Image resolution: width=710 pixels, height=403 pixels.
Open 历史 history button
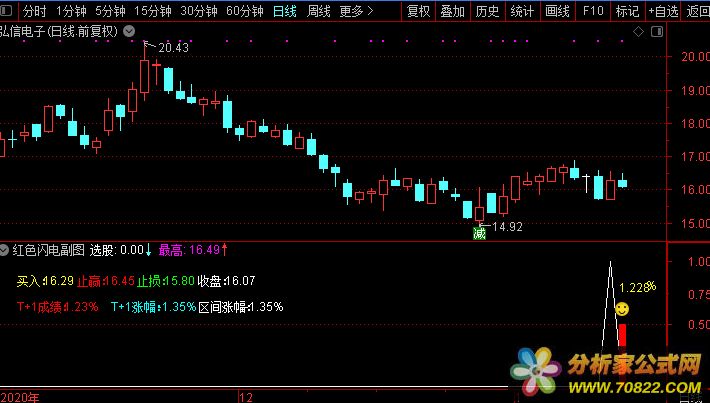tap(487, 11)
